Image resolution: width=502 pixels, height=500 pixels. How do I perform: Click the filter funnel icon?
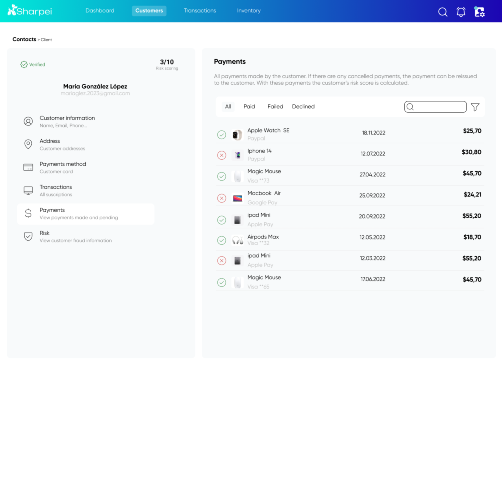(x=475, y=107)
